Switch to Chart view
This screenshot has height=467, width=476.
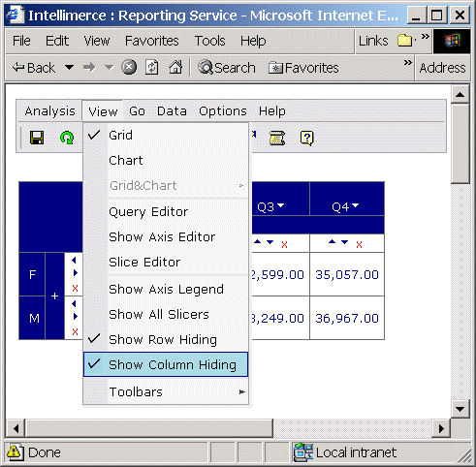(166, 160)
